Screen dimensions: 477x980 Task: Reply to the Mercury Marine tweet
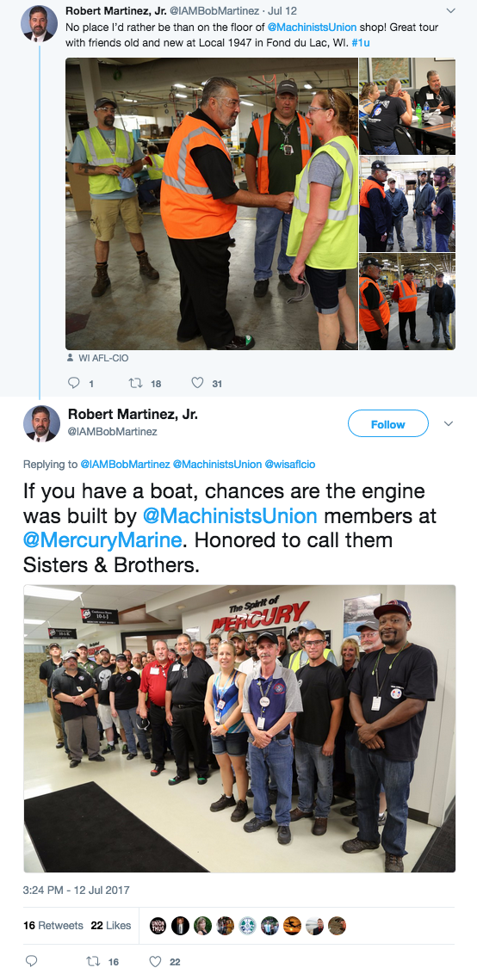tap(31, 961)
